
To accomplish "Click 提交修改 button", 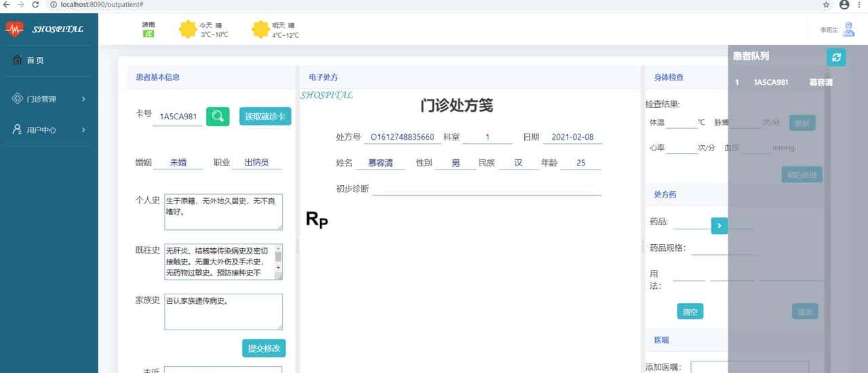I will click(264, 348).
